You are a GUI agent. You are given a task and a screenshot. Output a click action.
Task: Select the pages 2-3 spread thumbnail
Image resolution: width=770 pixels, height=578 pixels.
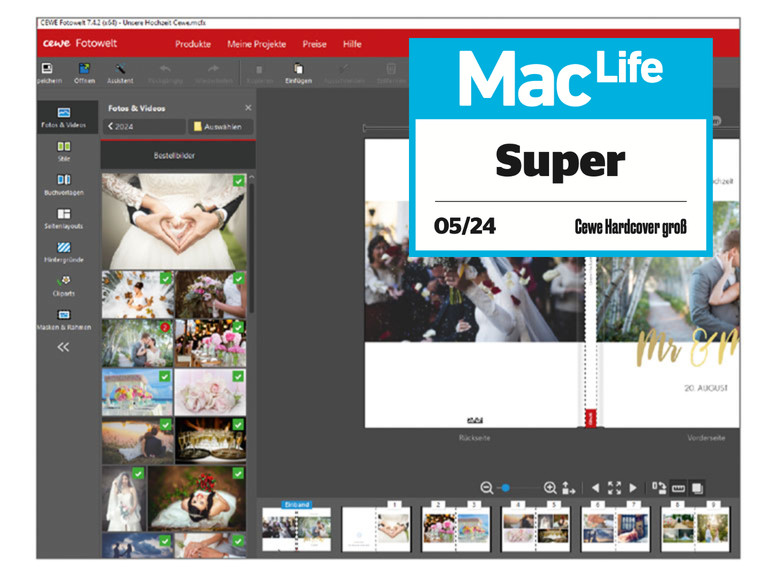pos(456,529)
